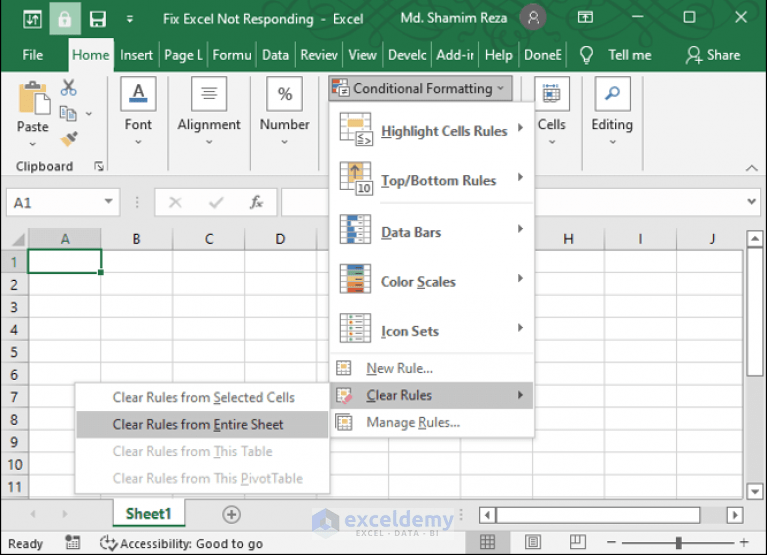Open Ribbon Display Options icon
This screenshot has width=767, height=555.
[x=585, y=18]
